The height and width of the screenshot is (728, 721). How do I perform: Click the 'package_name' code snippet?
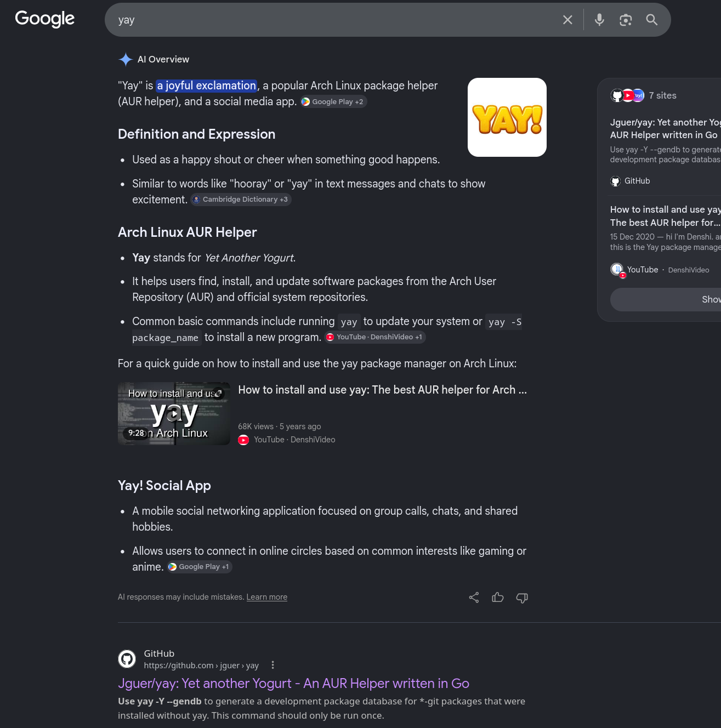click(x=166, y=338)
